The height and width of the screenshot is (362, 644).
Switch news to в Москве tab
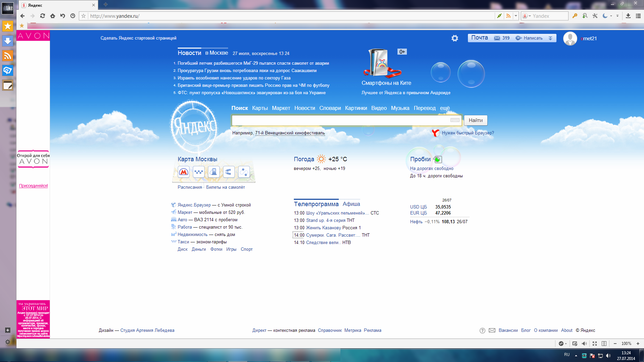coord(217,53)
